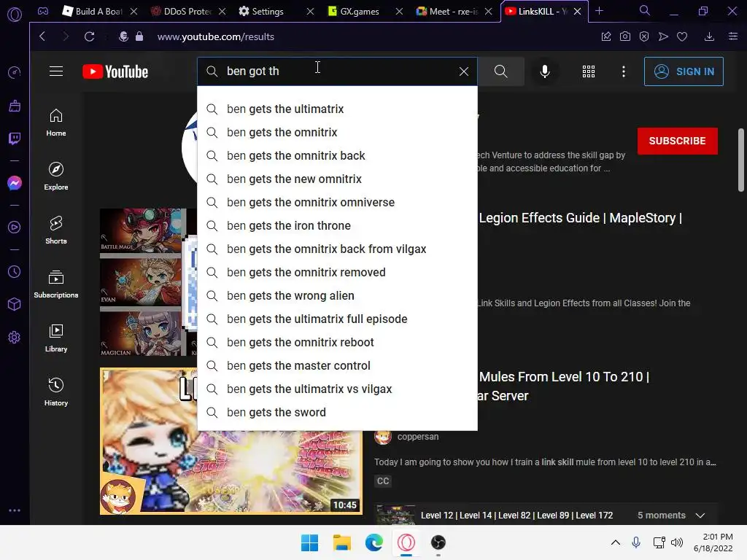Click the SIGN IN button

[684, 71]
